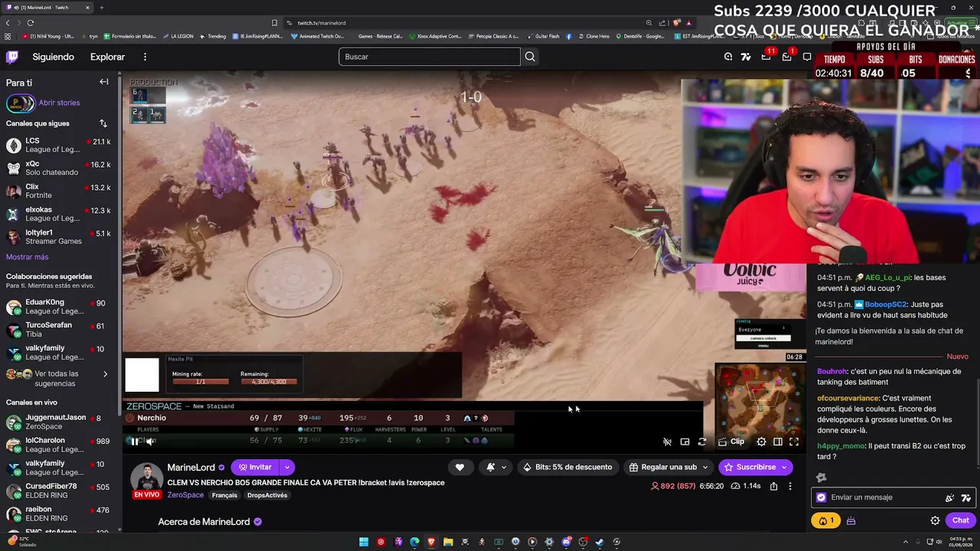
Task: Select the DropsActivés stream tag
Action: click(267, 495)
